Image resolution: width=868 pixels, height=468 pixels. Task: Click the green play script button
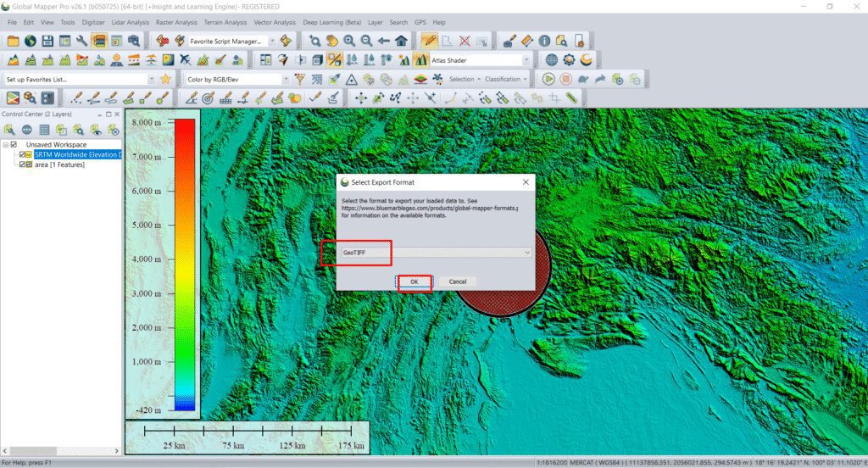tap(548, 79)
